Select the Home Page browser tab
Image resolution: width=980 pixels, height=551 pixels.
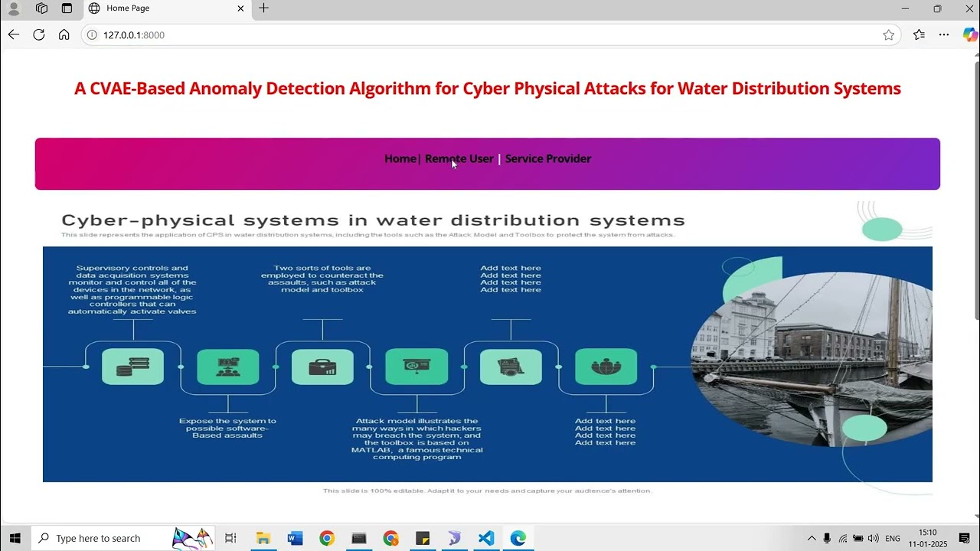pos(167,8)
